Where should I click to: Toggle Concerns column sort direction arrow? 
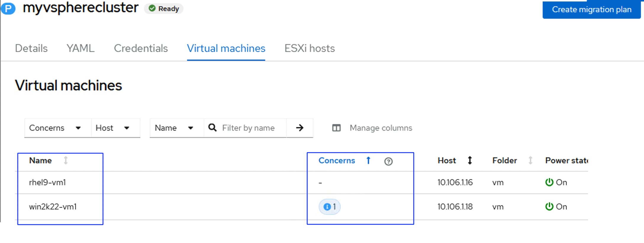pyautogui.click(x=368, y=161)
